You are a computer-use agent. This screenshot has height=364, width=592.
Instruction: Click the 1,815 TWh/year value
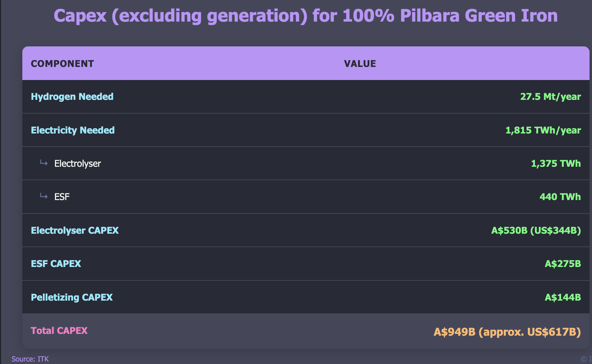[x=543, y=130]
